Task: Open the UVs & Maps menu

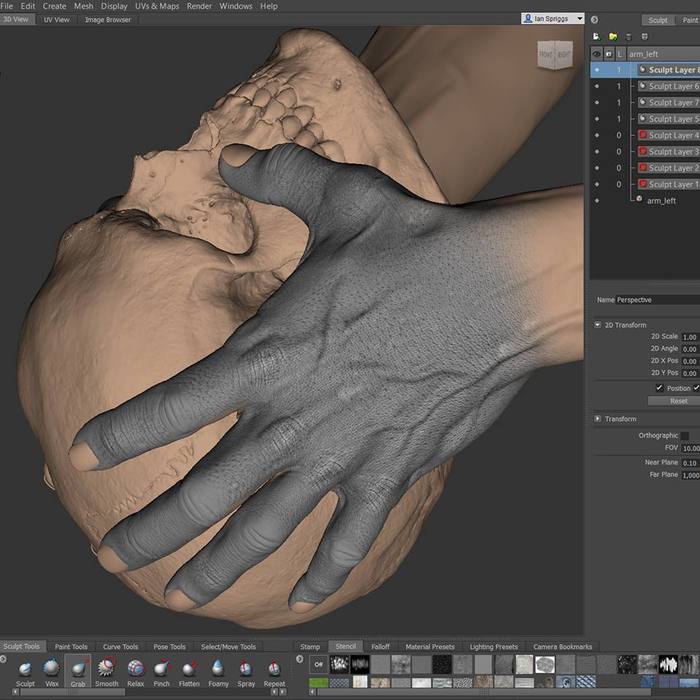Action: (155, 6)
